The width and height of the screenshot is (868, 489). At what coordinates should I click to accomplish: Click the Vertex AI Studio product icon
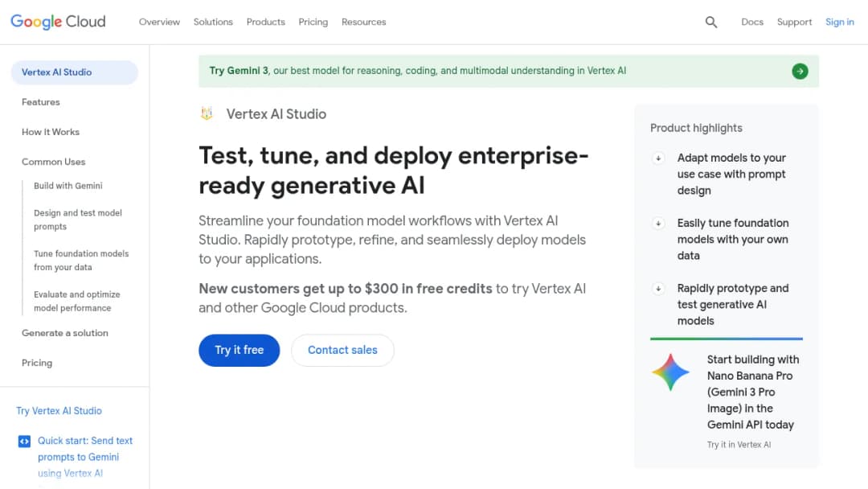[x=207, y=113]
